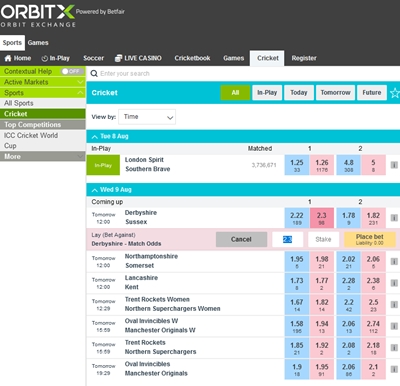Open info icon for Trent Rockets Women match
The height and width of the screenshot is (386, 400).
[394, 305]
